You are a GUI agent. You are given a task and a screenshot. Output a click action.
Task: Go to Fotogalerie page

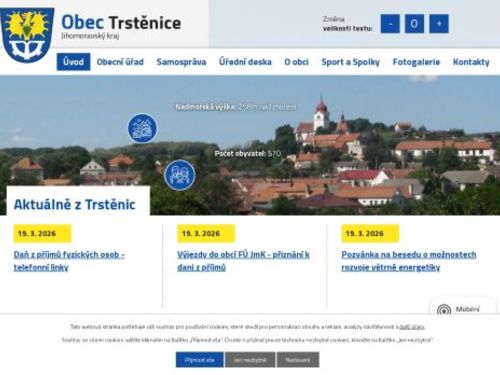[x=416, y=62]
